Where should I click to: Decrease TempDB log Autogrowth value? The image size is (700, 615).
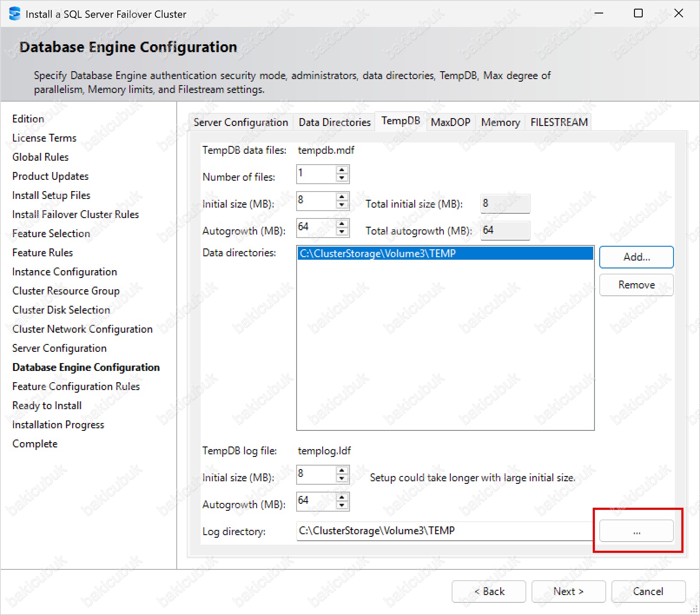pyautogui.click(x=342, y=506)
